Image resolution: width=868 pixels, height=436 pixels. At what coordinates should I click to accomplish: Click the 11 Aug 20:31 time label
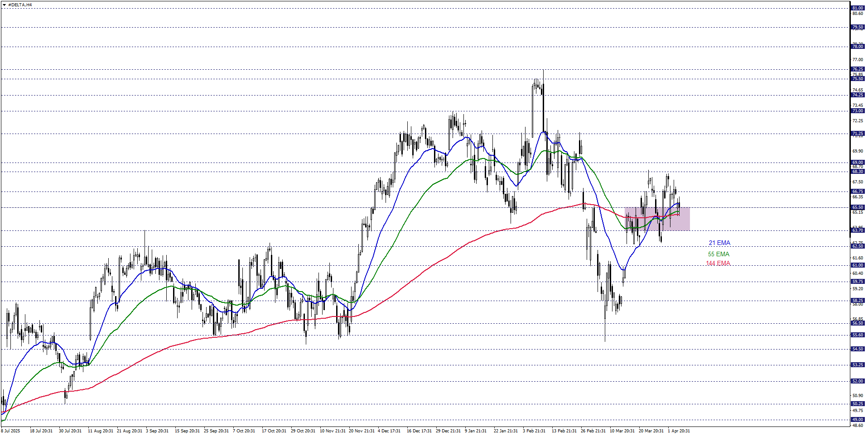[x=100, y=431]
